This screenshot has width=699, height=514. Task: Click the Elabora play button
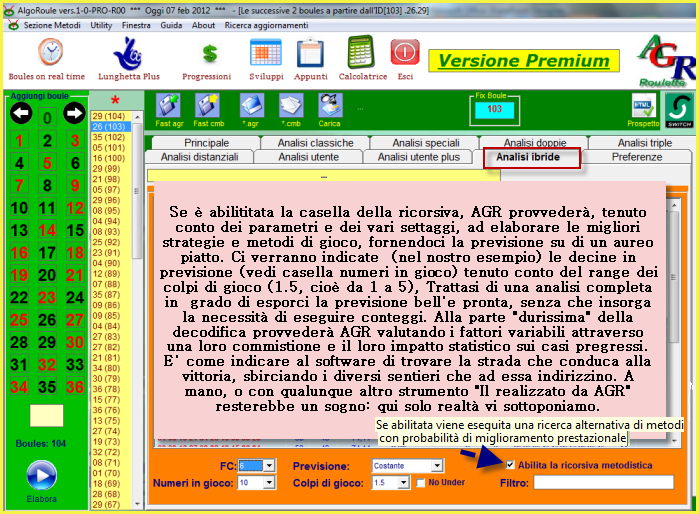click(41, 476)
